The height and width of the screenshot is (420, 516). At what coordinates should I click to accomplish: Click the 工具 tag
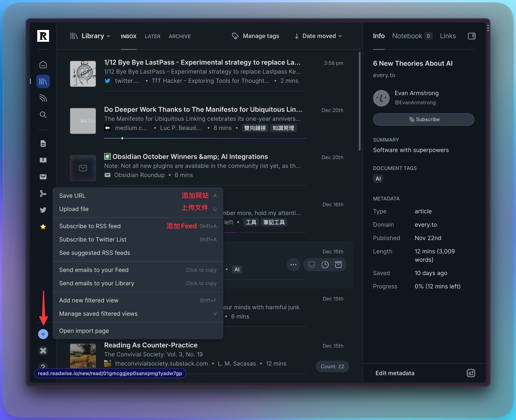(x=251, y=222)
